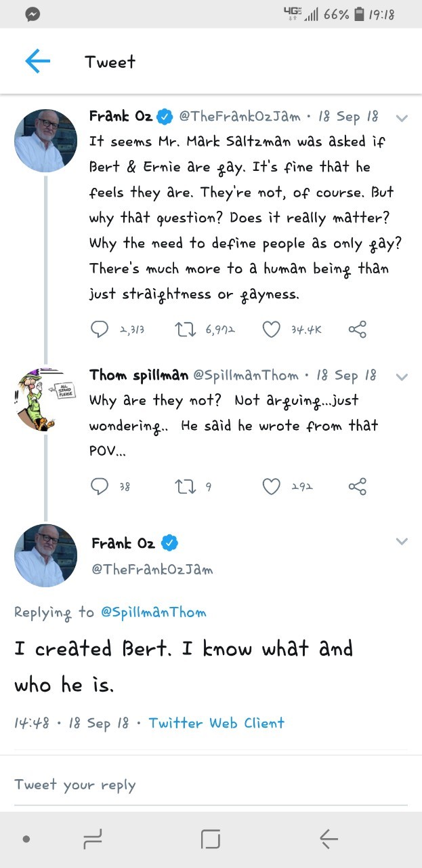Share Thom Spillman's tweet
The height and width of the screenshot is (868, 422).
357,486
